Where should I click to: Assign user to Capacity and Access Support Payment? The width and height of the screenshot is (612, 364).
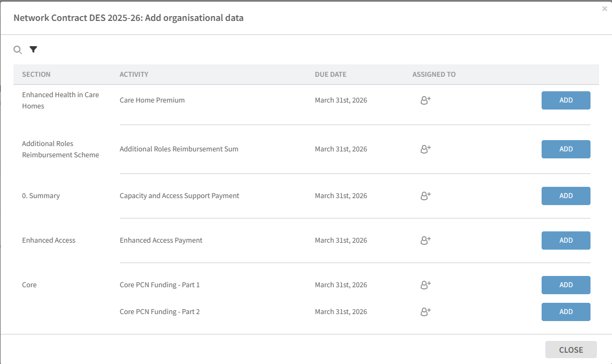426,196
